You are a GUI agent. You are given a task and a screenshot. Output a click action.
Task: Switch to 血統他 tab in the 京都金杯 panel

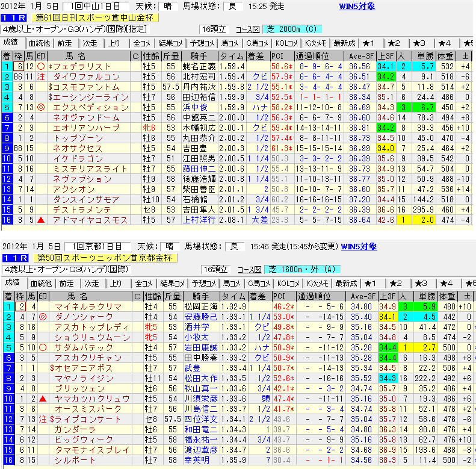tap(41, 284)
